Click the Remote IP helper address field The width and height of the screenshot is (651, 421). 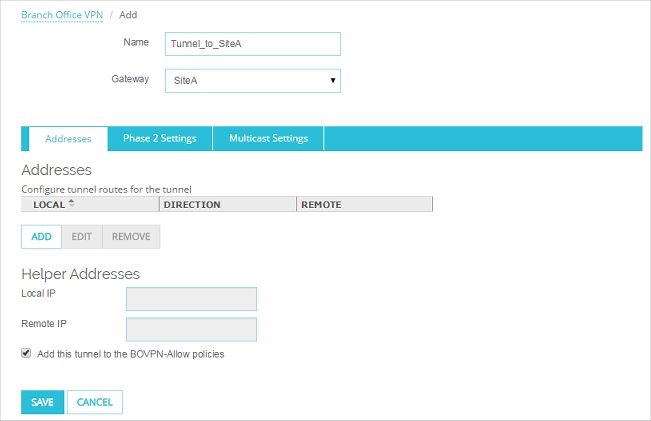point(191,330)
